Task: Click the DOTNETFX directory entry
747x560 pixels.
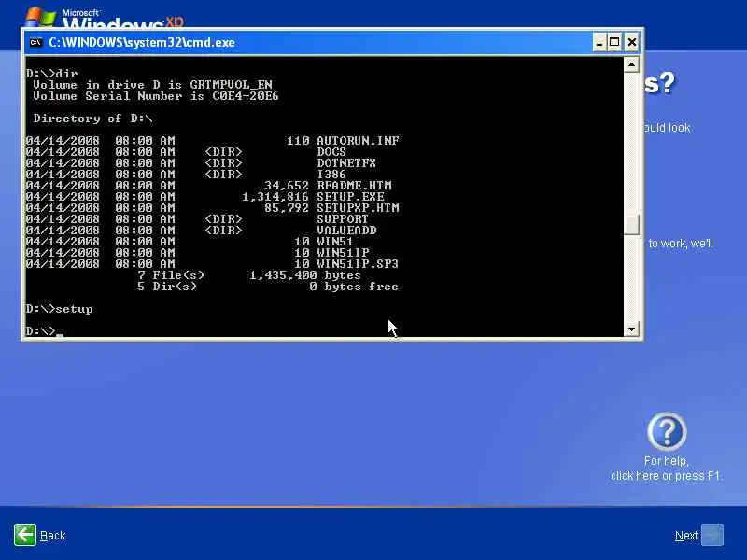Action: pos(346,162)
